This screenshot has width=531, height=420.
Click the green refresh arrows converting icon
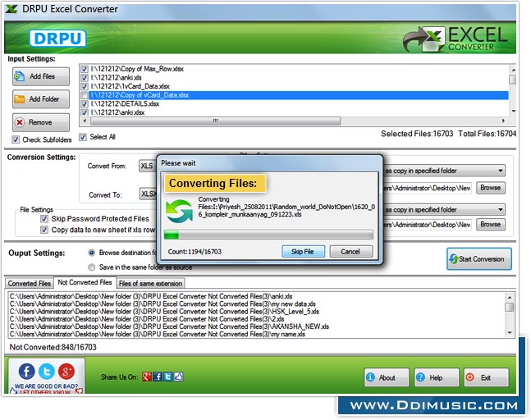coord(180,211)
